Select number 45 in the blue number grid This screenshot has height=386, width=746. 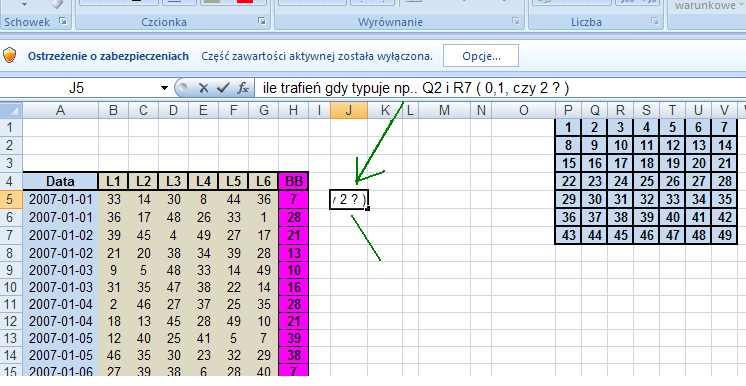click(620, 235)
